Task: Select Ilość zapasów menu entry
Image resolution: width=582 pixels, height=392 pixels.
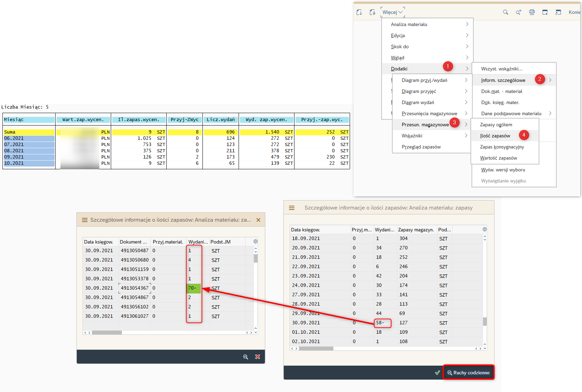Action: (495, 136)
